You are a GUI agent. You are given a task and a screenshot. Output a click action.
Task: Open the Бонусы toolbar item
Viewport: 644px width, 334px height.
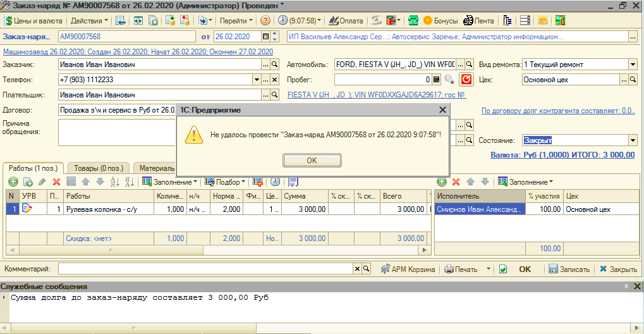tap(440, 20)
